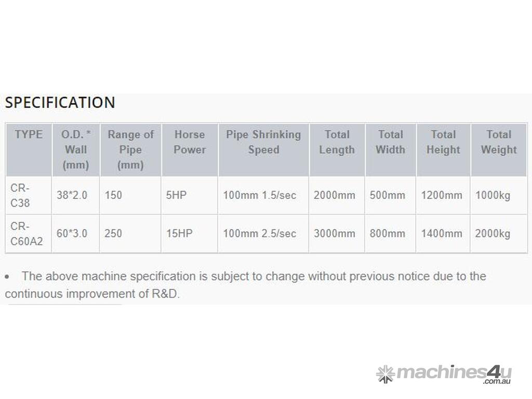Select the 1000kg total weight cell
The width and height of the screenshot is (532, 399).
coord(493,195)
